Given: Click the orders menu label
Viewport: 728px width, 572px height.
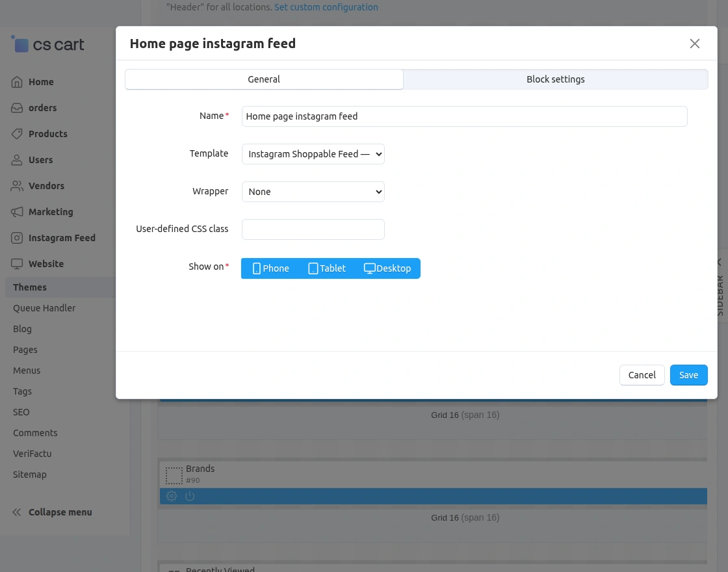Looking at the screenshot, I should (43, 108).
